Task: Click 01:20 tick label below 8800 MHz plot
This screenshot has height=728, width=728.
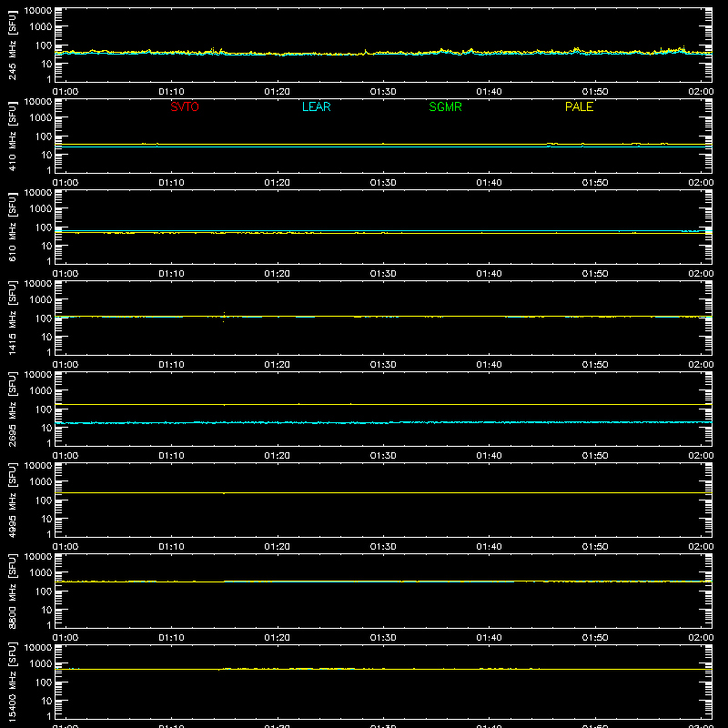Action: pyautogui.click(x=278, y=638)
